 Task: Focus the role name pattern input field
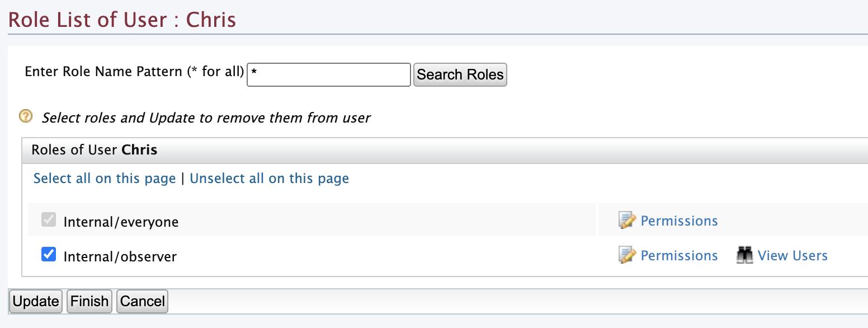(x=329, y=74)
